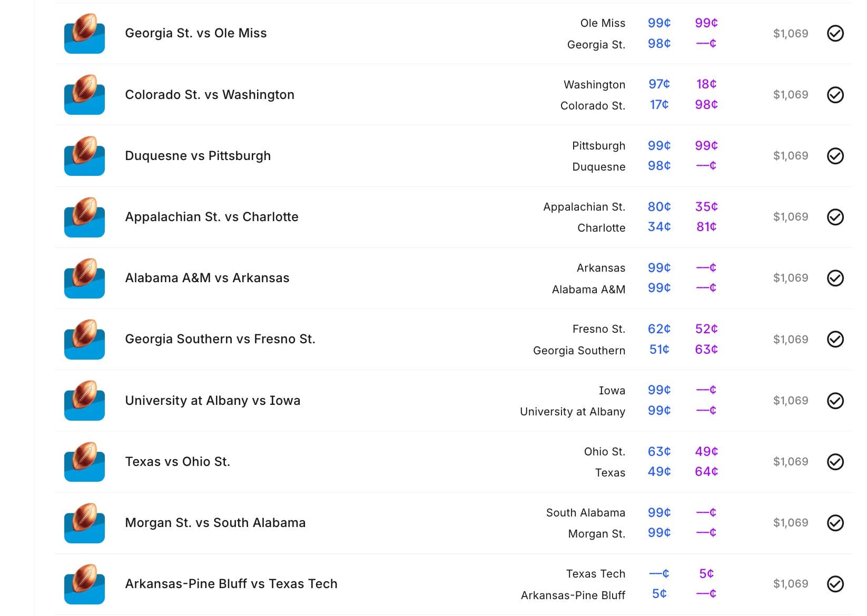Viewport: 867px width, 616px height.
Task: Click the checkmark circle on Morgan St. vs South Alabama row
Action: [835, 522]
